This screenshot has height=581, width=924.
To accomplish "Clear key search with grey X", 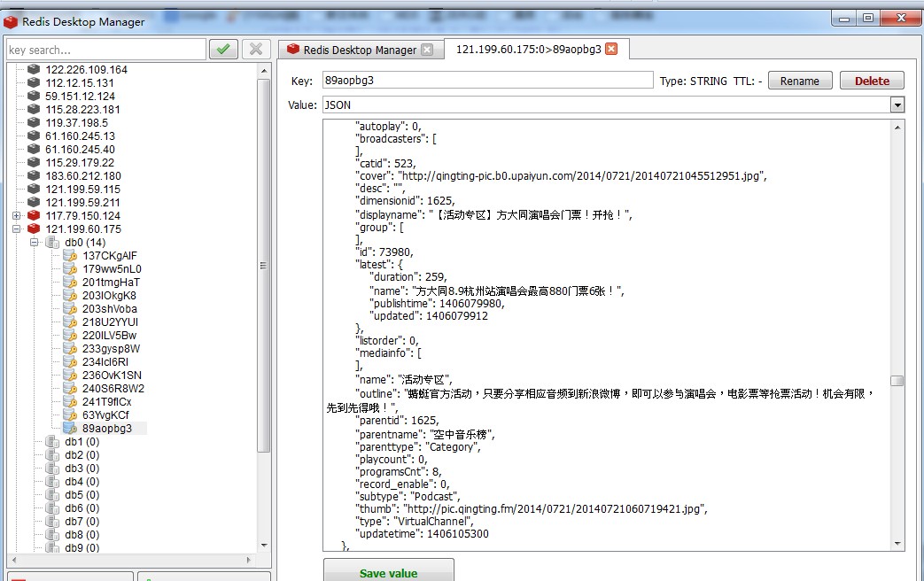I will point(256,49).
